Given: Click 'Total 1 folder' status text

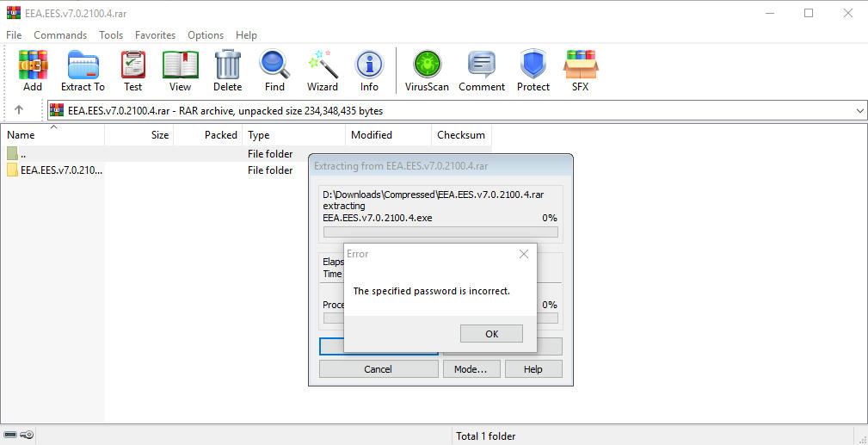Looking at the screenshot, I should (x=485, y=436).
